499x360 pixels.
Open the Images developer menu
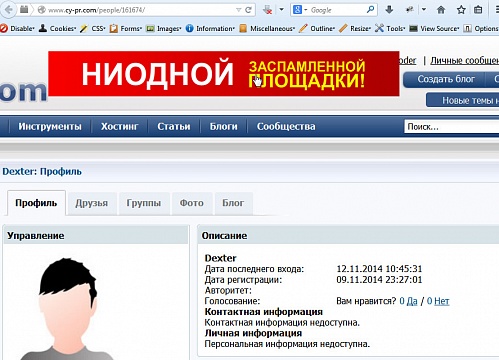(164, 29)
